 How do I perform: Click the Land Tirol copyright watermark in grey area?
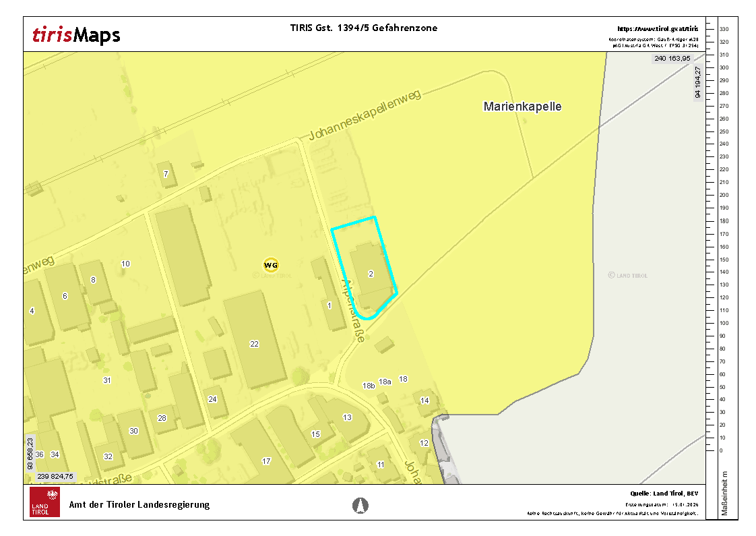[x=627, y=275]
